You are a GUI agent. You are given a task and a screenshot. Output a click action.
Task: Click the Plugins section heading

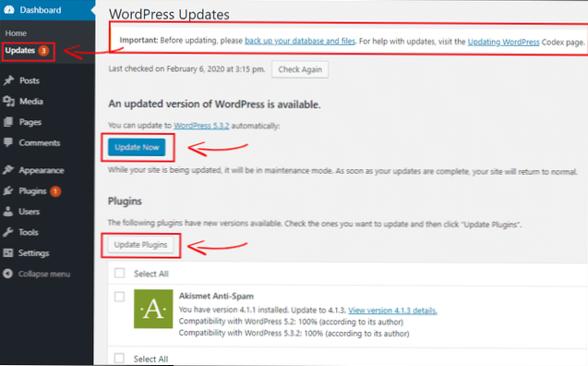[125, 201]
